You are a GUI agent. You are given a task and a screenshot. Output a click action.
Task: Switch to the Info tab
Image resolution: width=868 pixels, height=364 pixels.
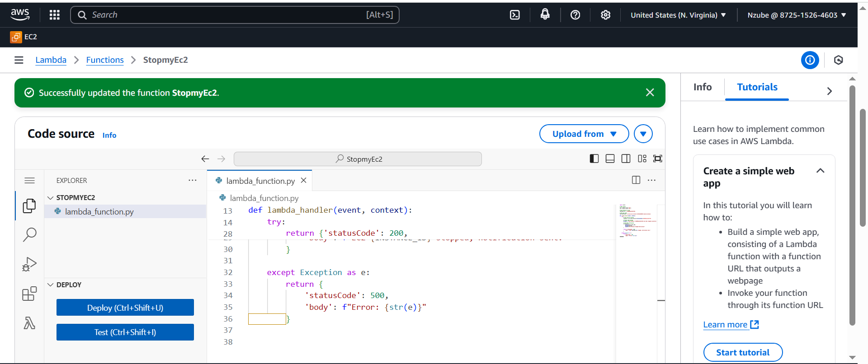coord(703,87)
